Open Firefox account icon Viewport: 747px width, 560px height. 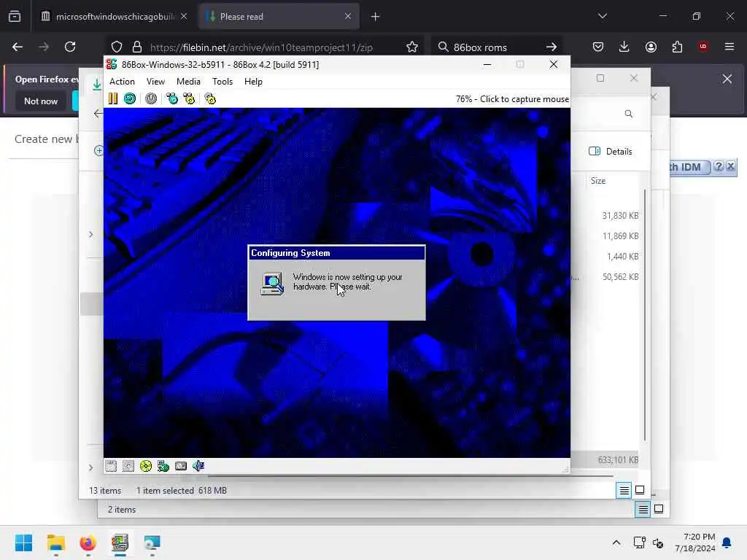coord(651,47)
